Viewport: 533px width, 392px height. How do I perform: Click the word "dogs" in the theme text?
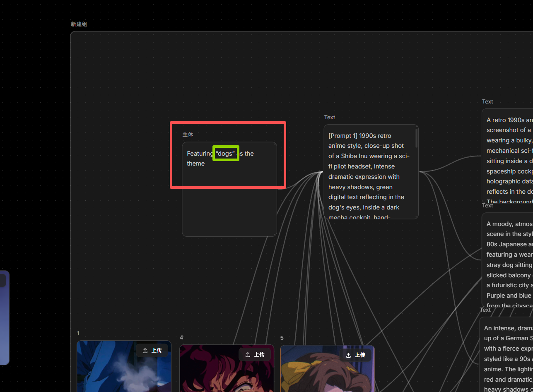226,154
